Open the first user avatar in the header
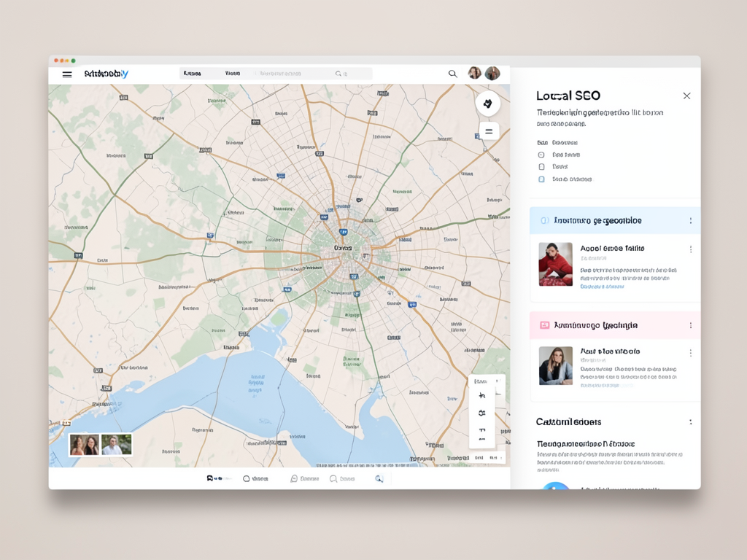This screenshot has width=747, height=560. (474, 73)
